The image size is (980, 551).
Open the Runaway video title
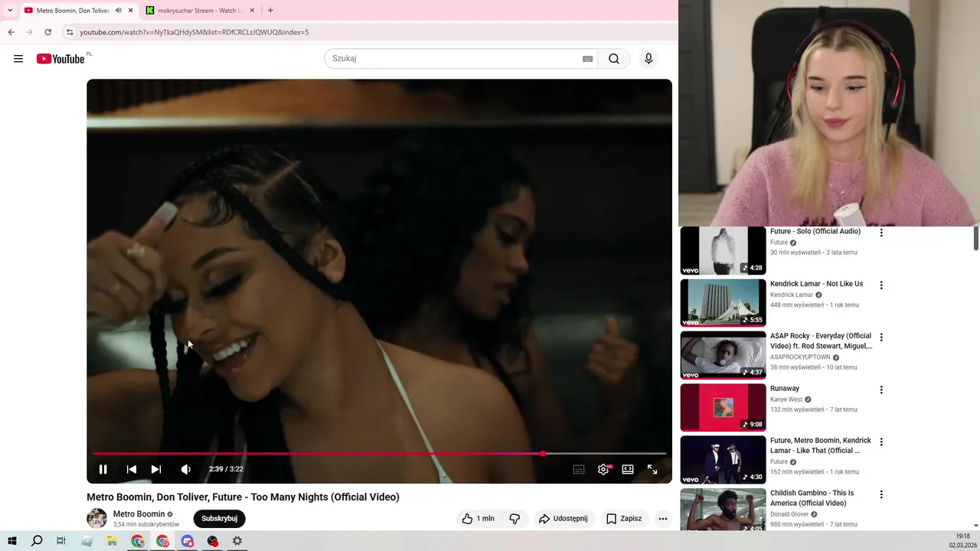click(x=785, y=389)
